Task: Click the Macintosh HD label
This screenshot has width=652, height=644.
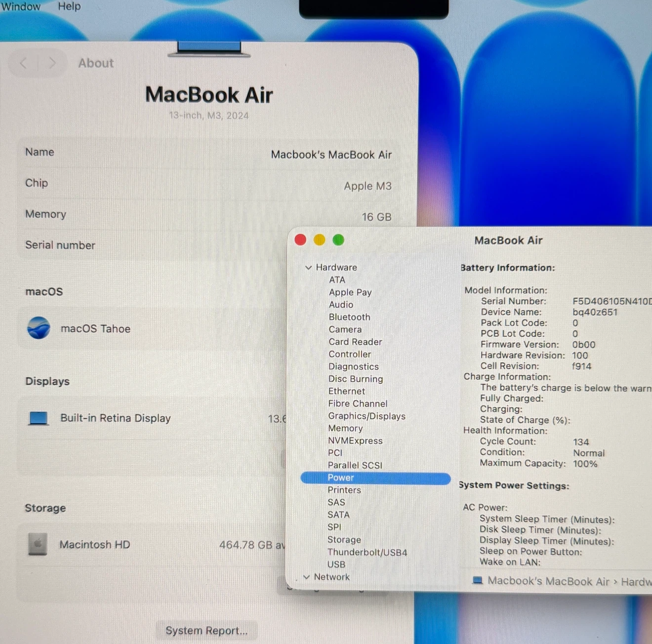Action: click(x=95, y=544)
